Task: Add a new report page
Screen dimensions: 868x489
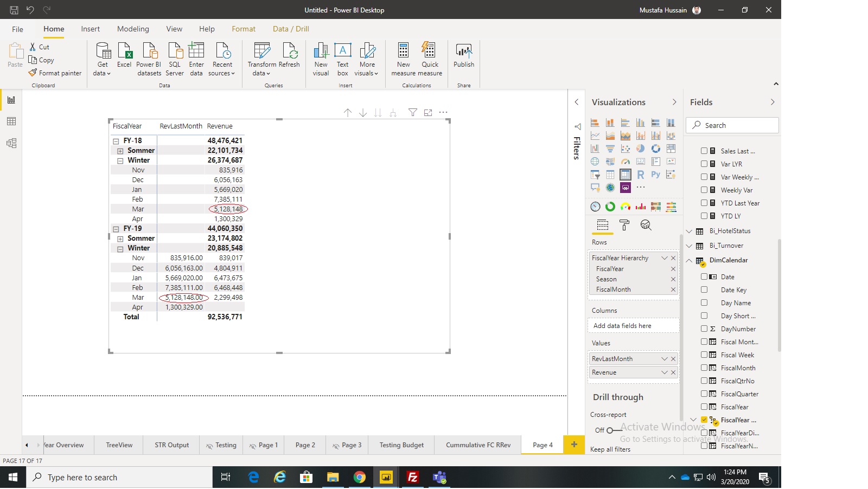Action: (574, 445)
